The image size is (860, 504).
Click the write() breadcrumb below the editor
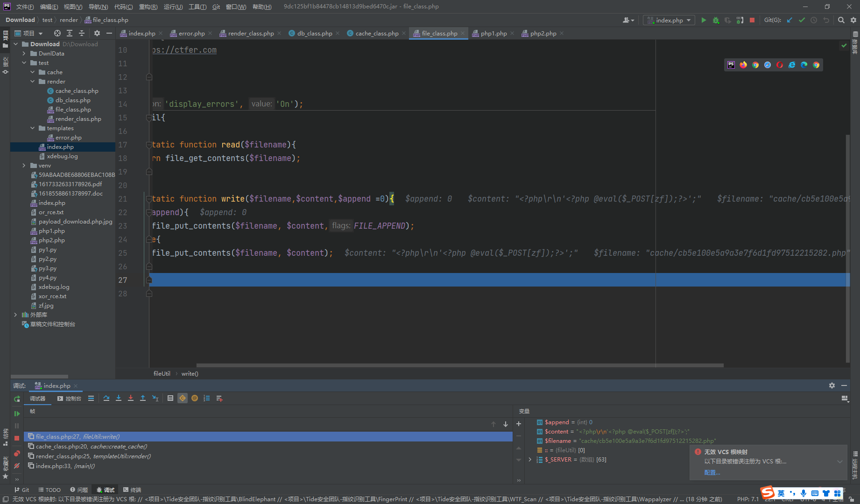pyautogui.click(x=190, y=373)
